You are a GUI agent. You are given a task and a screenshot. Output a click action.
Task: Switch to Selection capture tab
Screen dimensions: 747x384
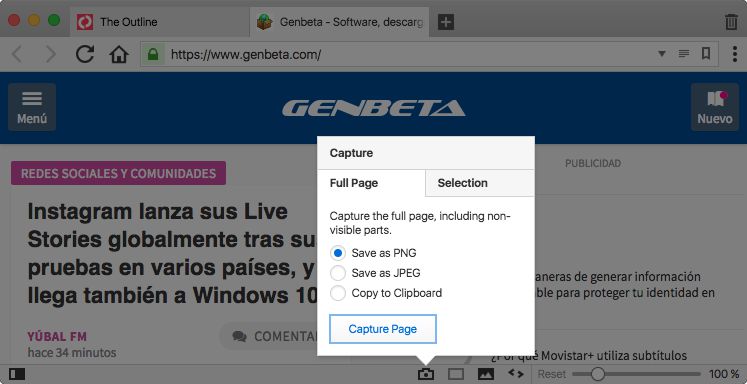(480, 183)
